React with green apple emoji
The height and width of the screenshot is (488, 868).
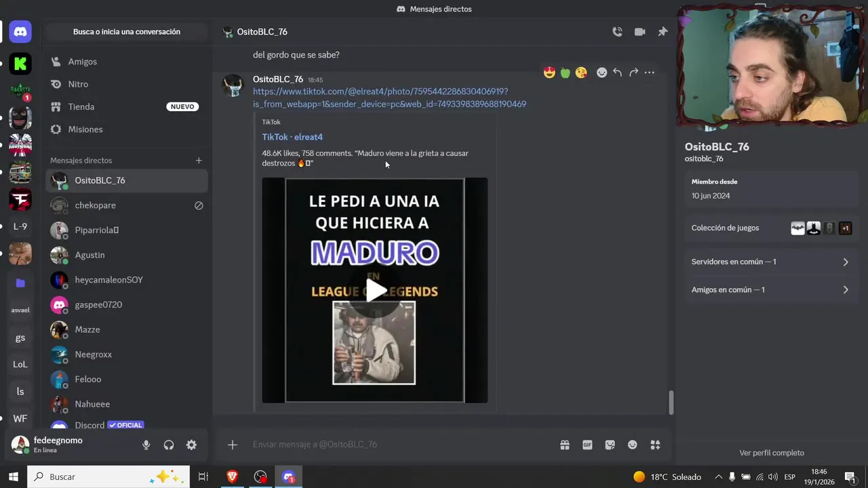pos(565,73)
